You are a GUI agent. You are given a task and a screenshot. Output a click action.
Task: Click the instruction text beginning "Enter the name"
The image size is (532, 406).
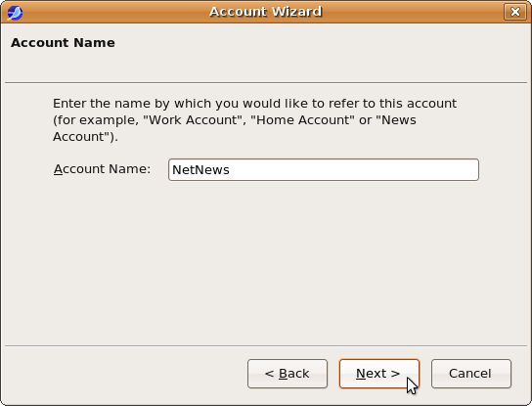[254, 119]
